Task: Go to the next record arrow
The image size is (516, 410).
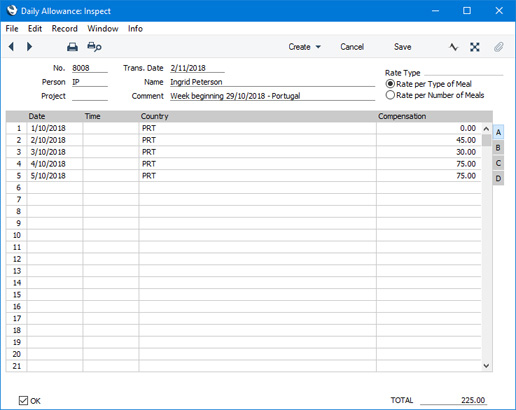Action: tap(29, 46)
